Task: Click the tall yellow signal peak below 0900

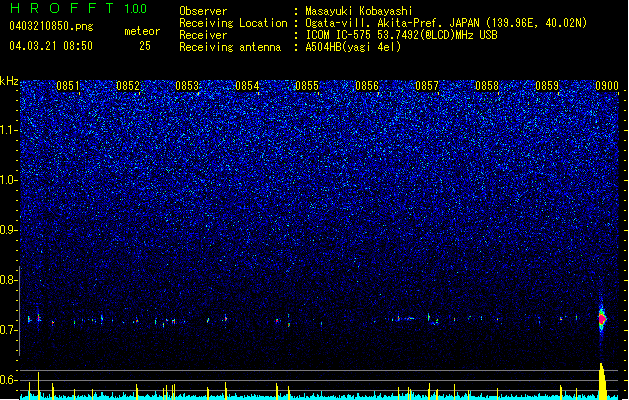Action: pyautogui.click(x=602, y=381)
